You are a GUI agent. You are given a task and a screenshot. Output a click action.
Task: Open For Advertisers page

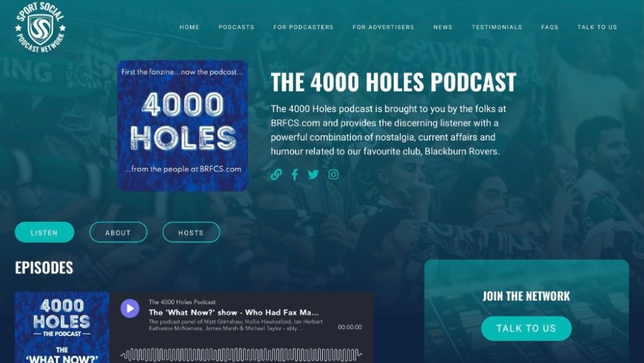[383, 27]
